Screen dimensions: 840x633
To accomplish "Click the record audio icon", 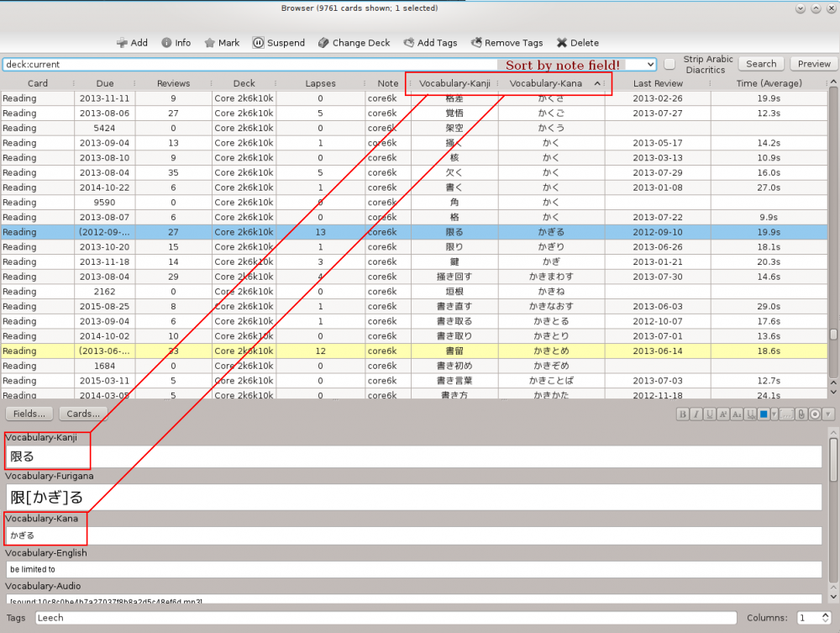I will pyautogui.click(x=815, y=414).
